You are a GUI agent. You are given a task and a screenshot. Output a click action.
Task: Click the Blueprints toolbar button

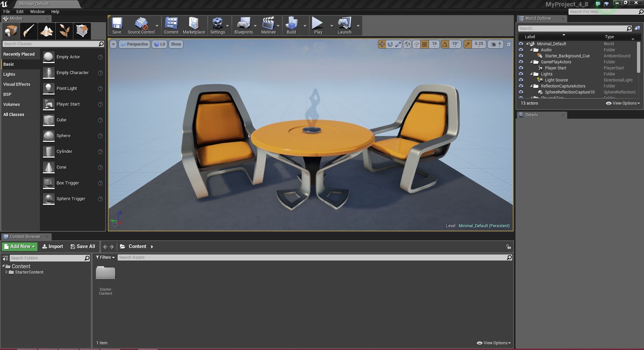(x=244, y=26)
